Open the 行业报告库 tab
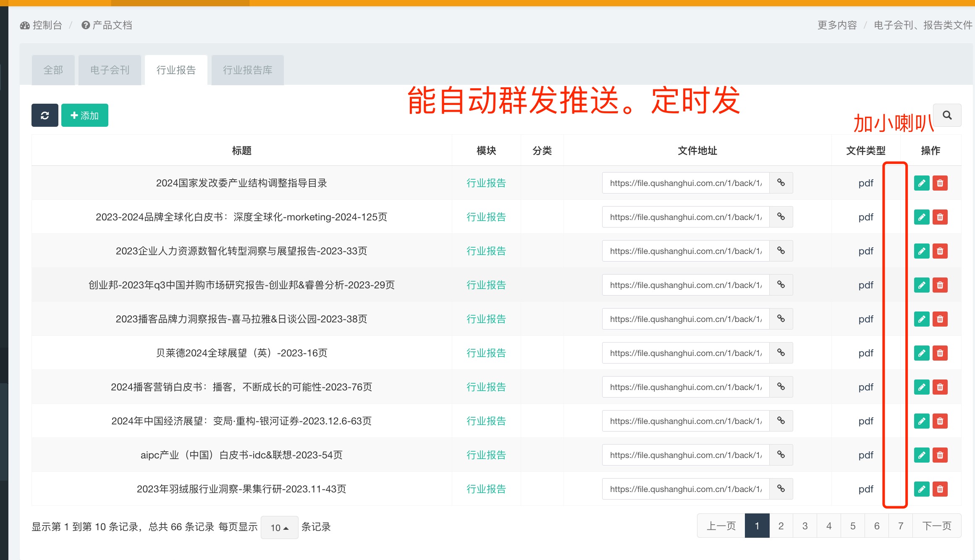Image resolution: width=975 pixels, height=560 pixels. 247,70
